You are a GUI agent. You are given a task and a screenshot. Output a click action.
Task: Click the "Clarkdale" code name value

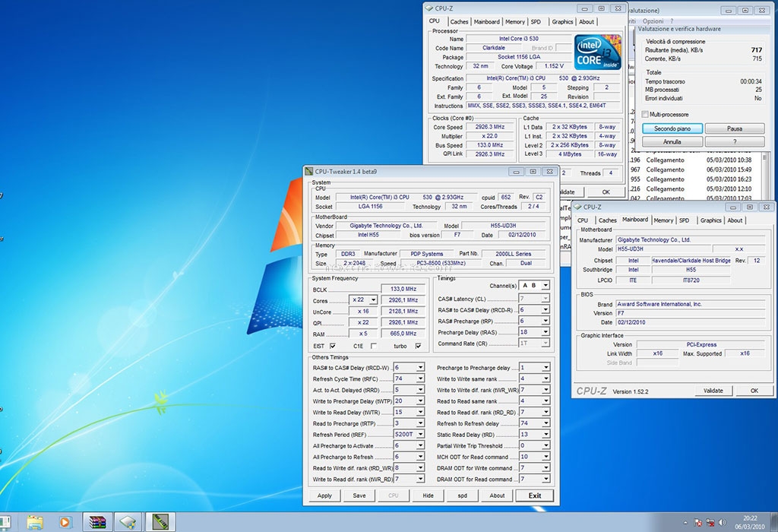click(494, 48)
